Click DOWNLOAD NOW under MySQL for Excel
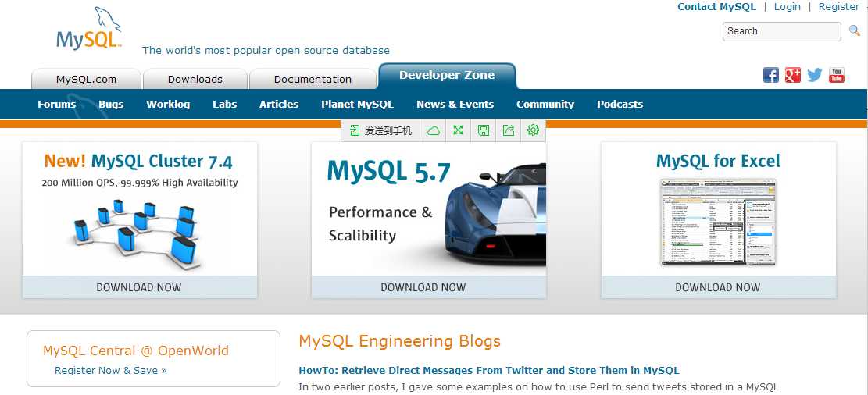The image size is (868, 395). point(719,287)
